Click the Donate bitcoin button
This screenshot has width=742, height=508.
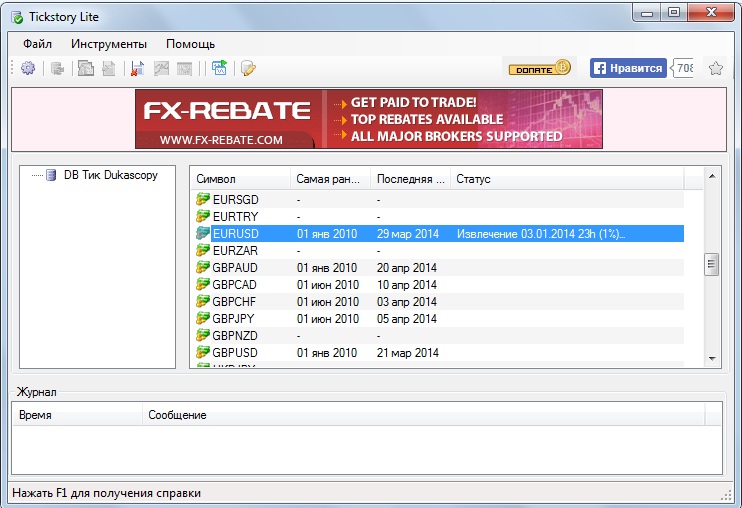pyautogui.click(x=539, y=68)
